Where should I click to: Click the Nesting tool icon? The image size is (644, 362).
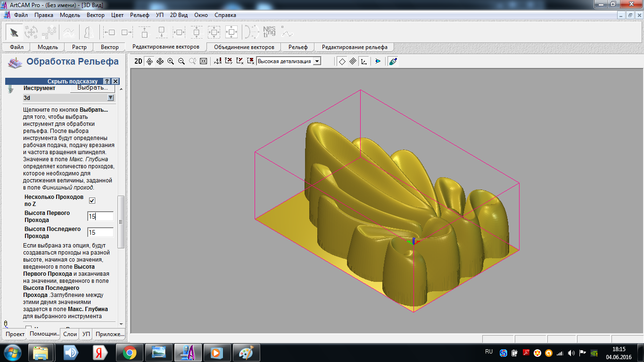(x=269, y=32)
